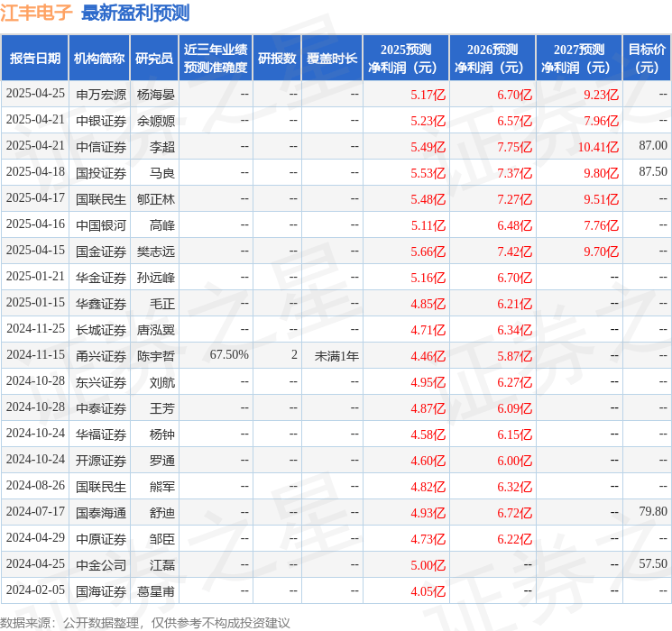The width and height of the screenshot is (672, 631).
Task: Click institution 中金公司
Action: click(x=101, y=565)
